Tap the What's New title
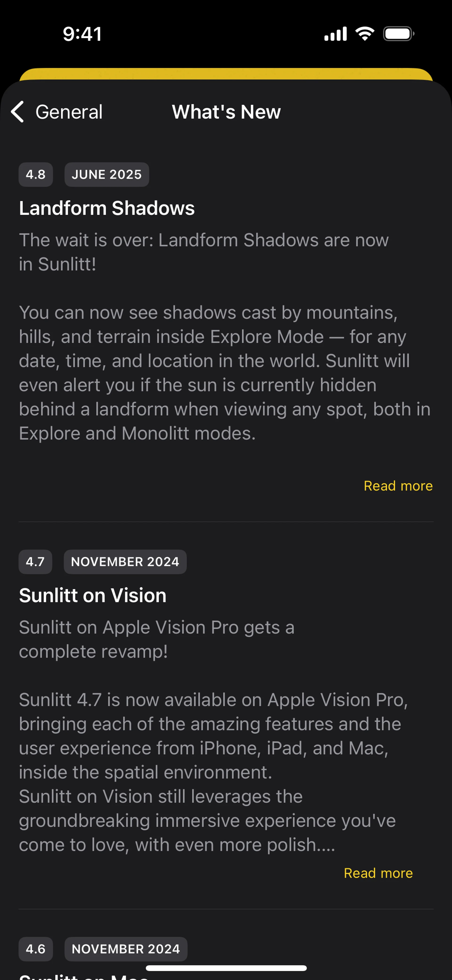The image size is (452, 980). [226, 112]
